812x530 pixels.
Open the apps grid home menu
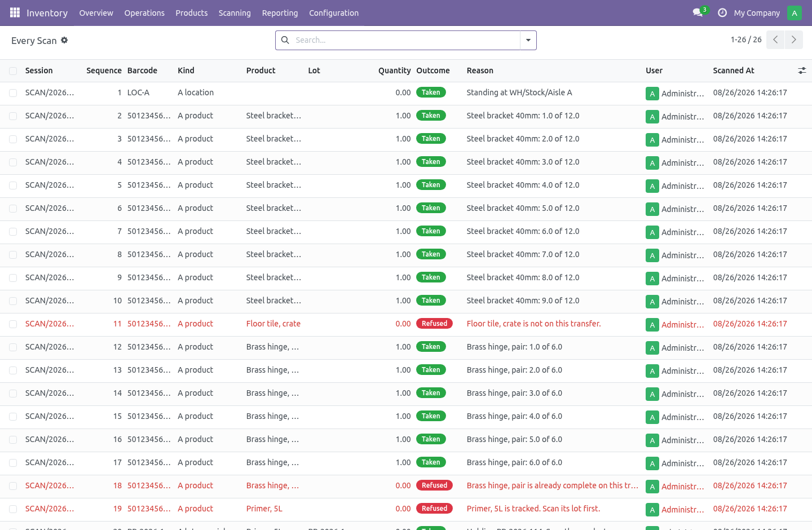click(15, 12)
